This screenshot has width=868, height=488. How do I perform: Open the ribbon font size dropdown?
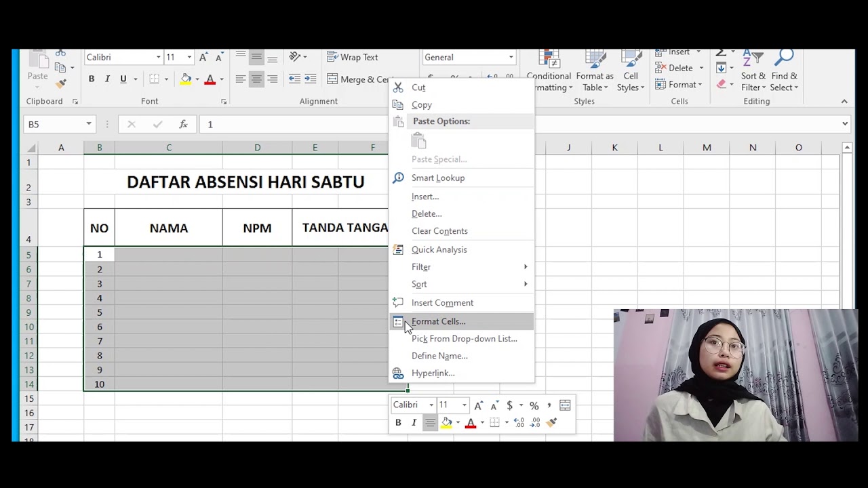coord(189,57)
